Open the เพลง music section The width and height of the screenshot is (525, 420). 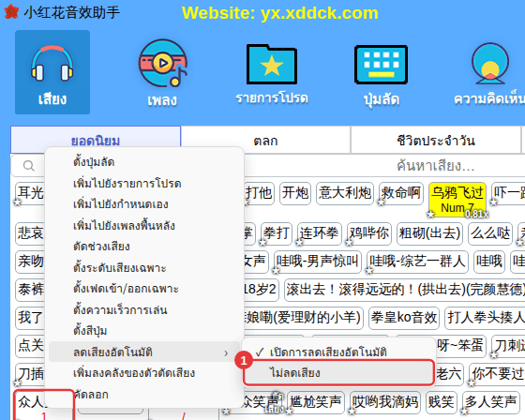163,72
